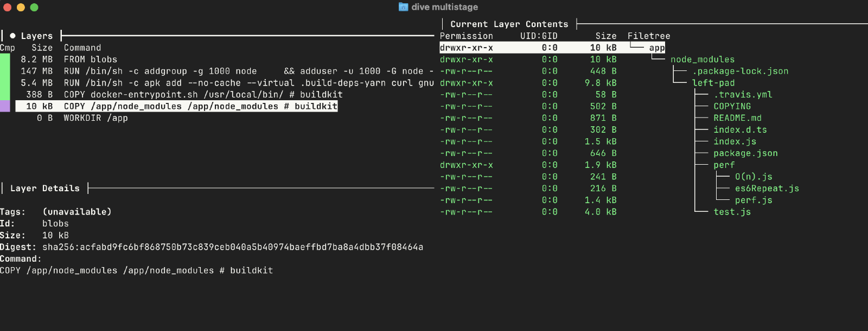
Task: Click the green zoom window button
Action: [34, 8]
